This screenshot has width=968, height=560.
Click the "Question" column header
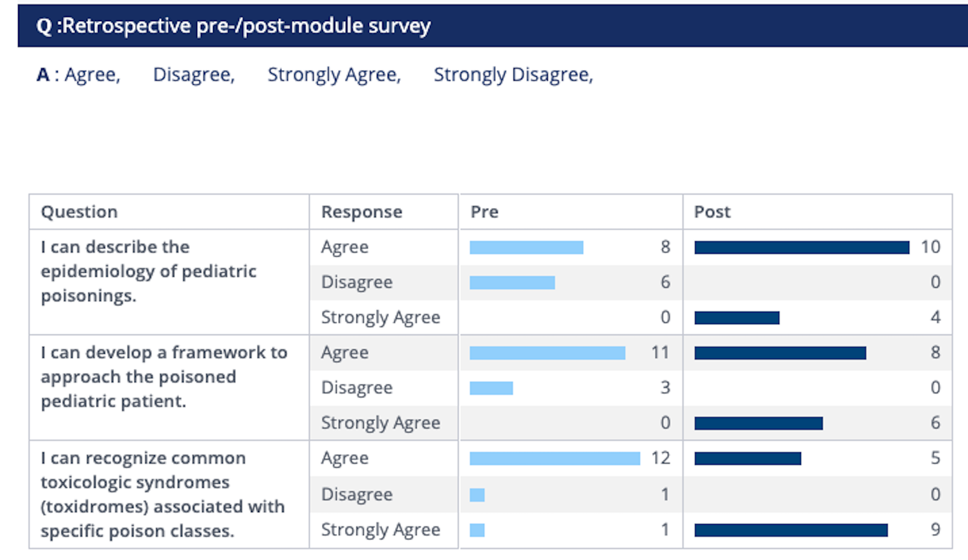point(79,212)
